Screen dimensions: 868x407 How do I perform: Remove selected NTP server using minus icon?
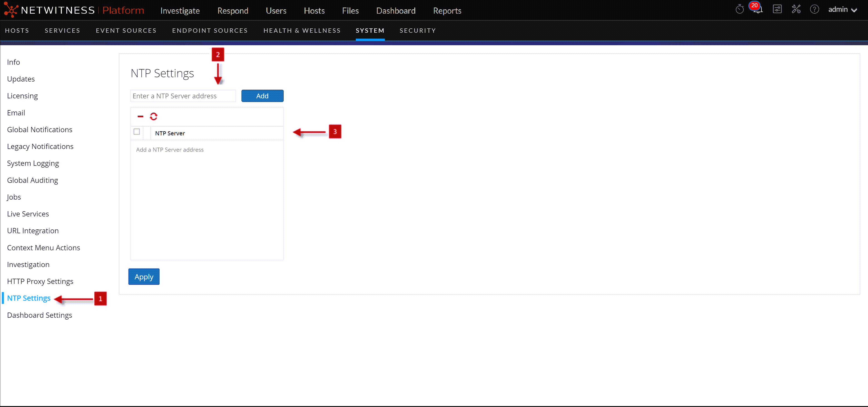click(140, 116)
